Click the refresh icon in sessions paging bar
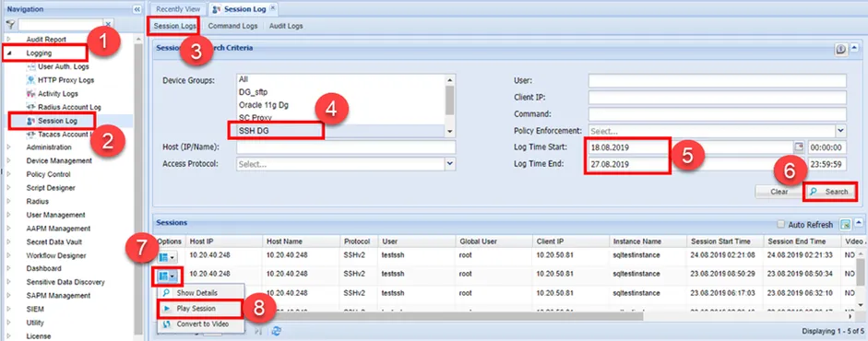Image resolution: width=868 pixels, height=341 pixels. click(277, 331)
